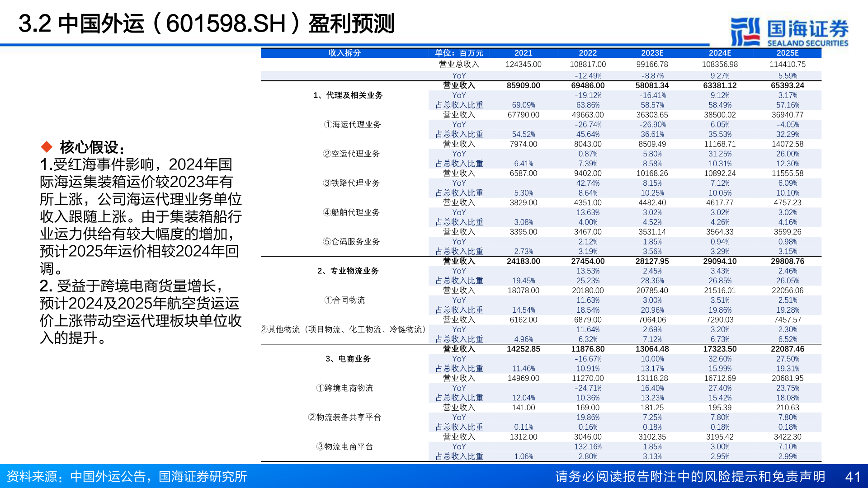Click the value 14252.85
Image resolution: width=868 pixels, height=488 pixels.
[x=524, y=349]
